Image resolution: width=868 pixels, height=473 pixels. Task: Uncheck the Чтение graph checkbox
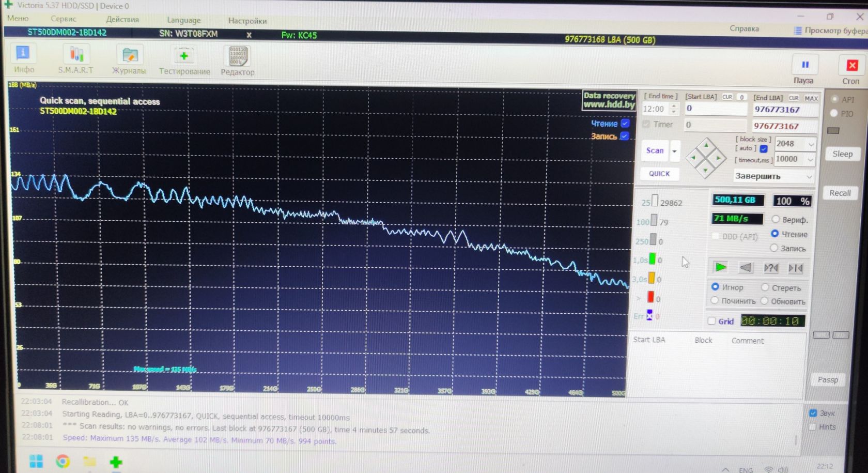pyautogui.click(x=625, y=123)
